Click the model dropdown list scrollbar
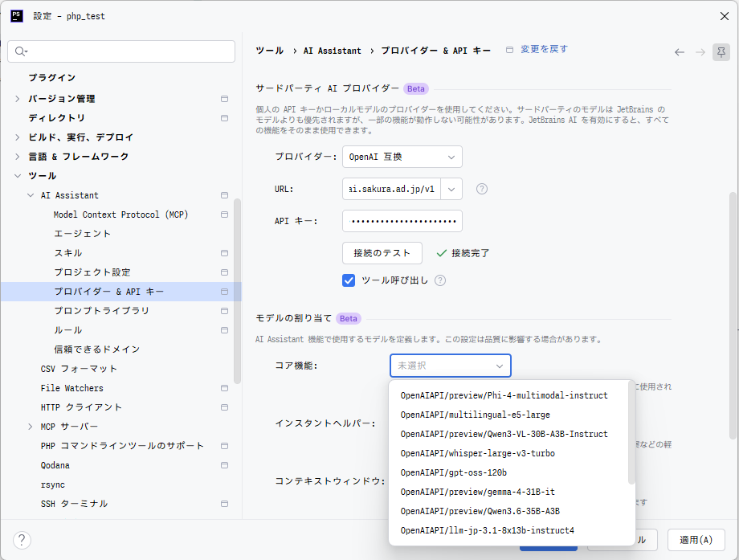 pos(631,433)
